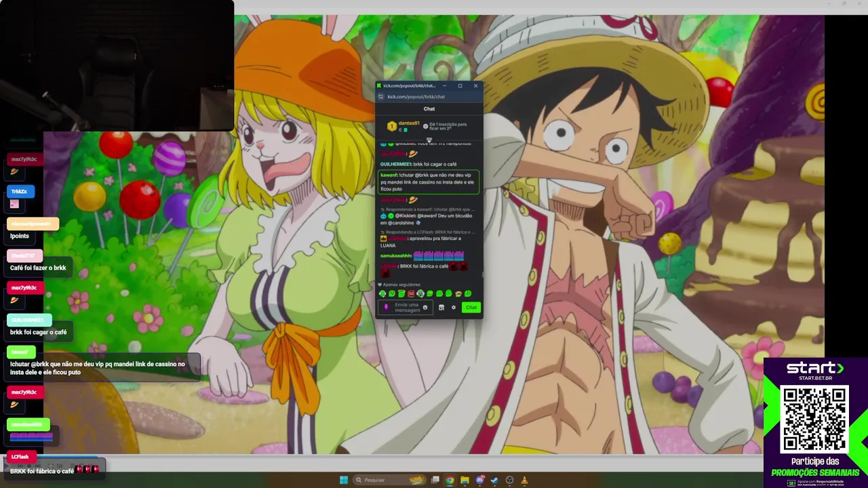
Task: Pick the last green emote in quick emote bar
Action: [468, 293]
